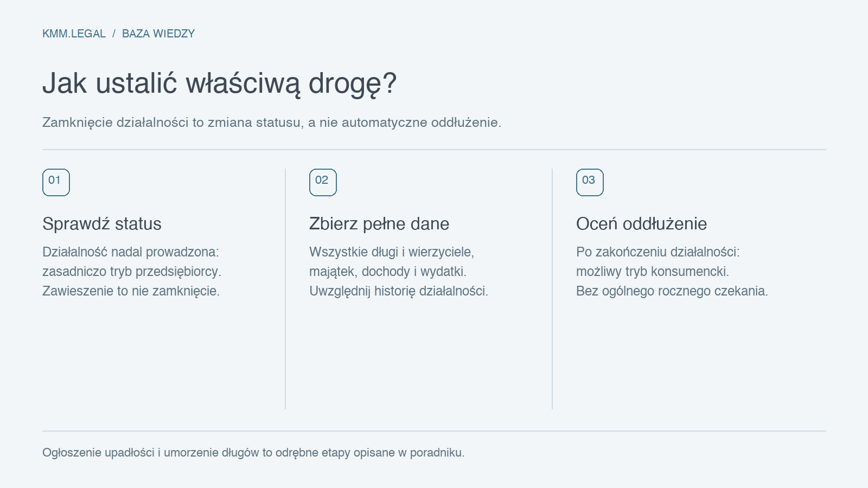This screenshot has width=868, height=488.
Task: Select the "Oceń oddłużenie" step title
Action: pyautogui.click(x=641, y=224)
